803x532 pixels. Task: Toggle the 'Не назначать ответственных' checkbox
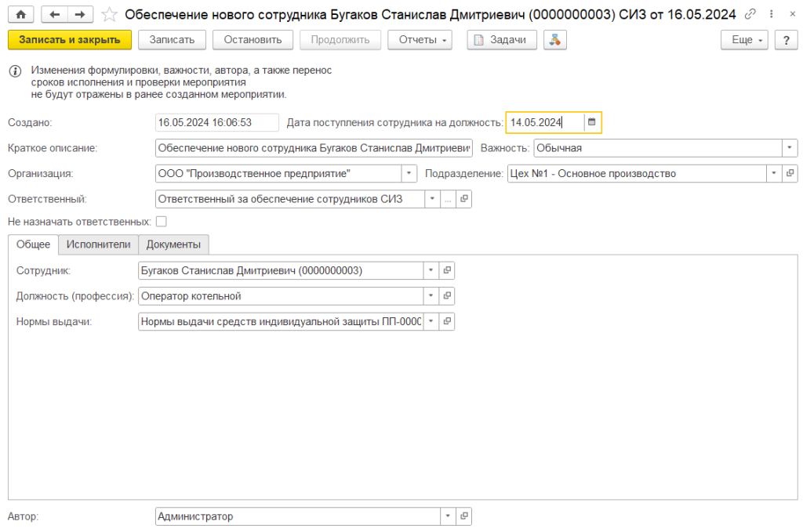[x=162, y=222]
